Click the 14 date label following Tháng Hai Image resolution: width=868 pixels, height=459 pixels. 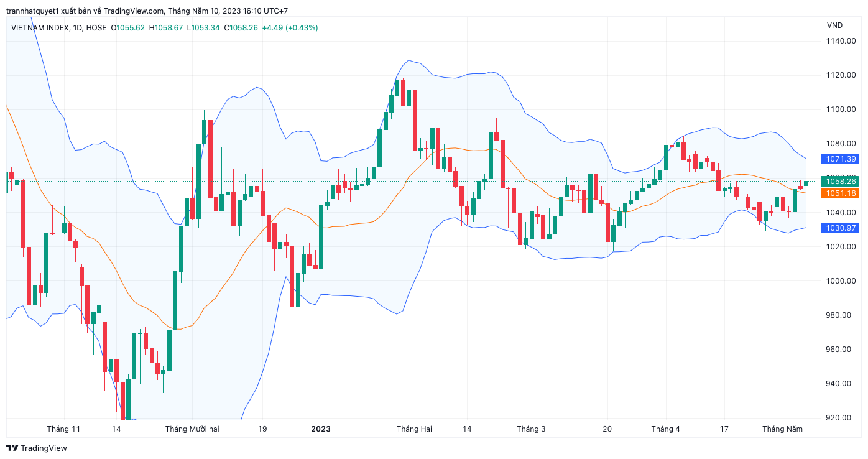(467, 429)
